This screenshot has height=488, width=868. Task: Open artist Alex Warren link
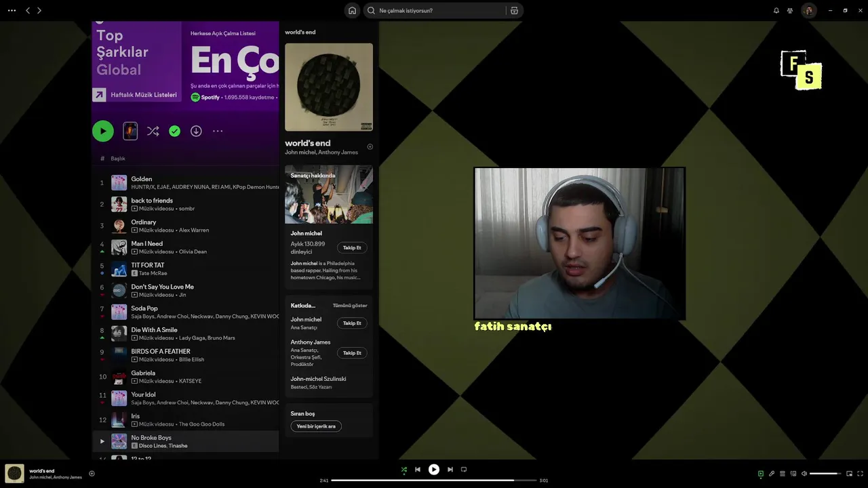point(194,230)
